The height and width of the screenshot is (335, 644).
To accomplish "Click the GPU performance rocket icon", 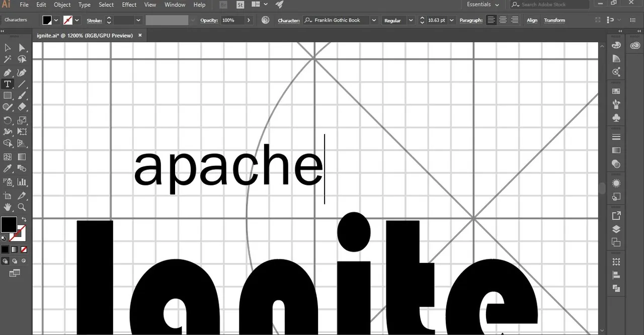I will 279,5.
